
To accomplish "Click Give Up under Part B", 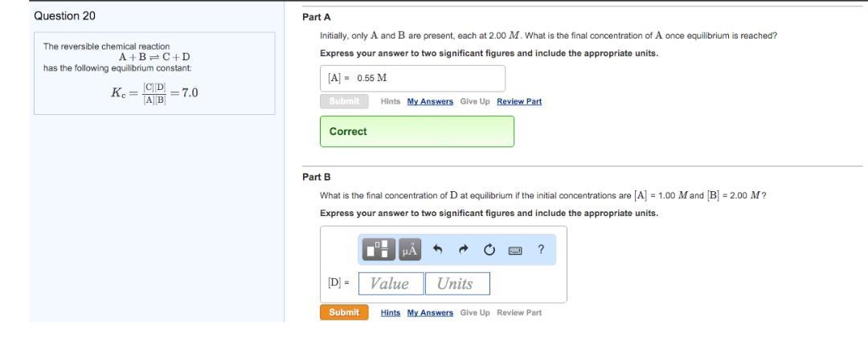I will point(475,312).
